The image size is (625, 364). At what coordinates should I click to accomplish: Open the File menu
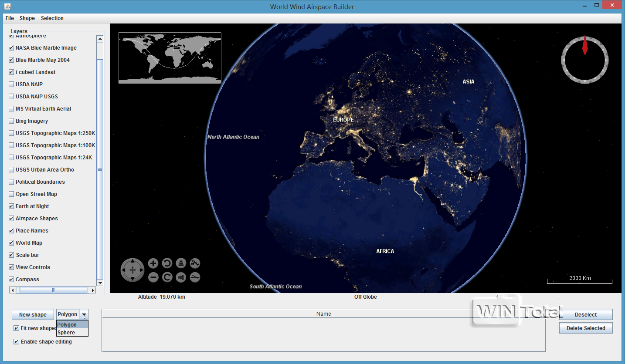[10, 18]
